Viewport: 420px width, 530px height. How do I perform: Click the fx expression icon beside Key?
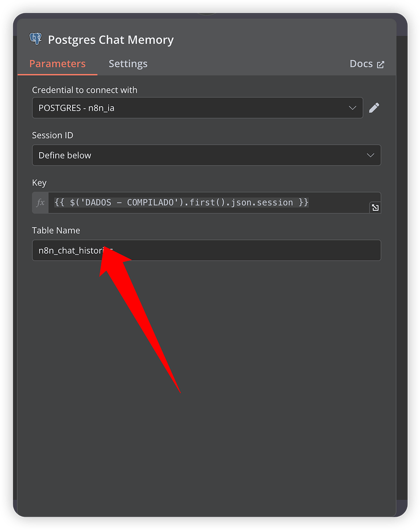(40, 203)
